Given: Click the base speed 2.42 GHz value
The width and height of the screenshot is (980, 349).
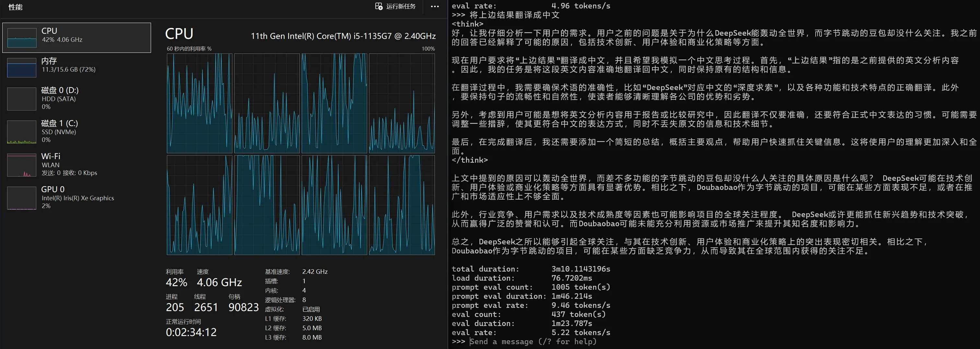Looking at the screenshot, I should point(315,272).
